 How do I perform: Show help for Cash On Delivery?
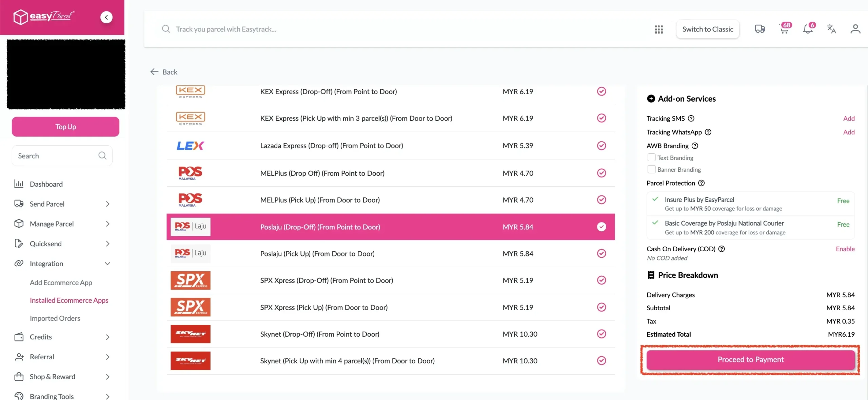[722, 249]
